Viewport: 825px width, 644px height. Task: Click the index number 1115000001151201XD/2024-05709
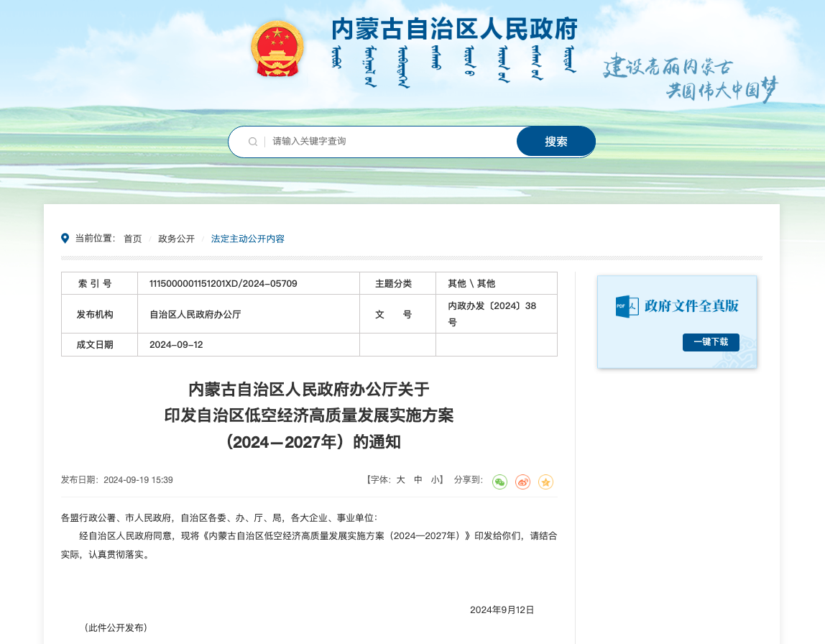click(x=223, y=284)
